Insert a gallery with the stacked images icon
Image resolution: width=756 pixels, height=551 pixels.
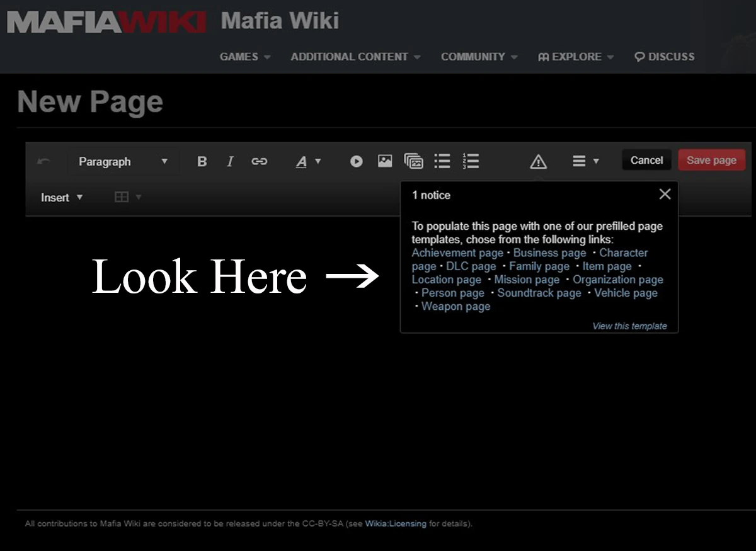pos(414,161)
